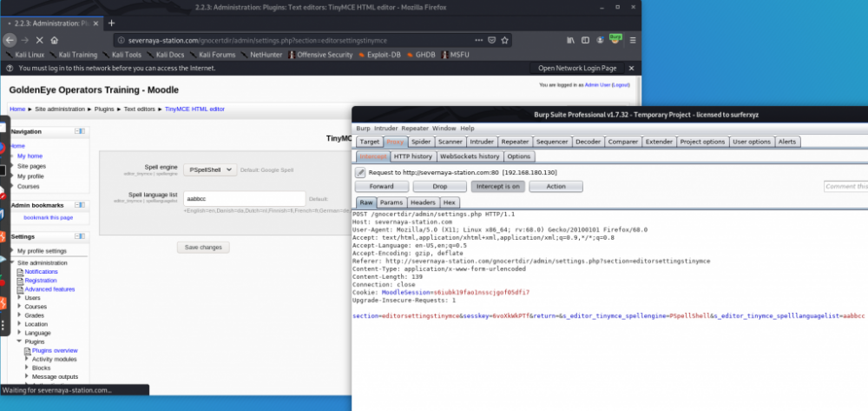This screenshot has height=411, width=868.
Task: Dock the Settings block
Action: [x=82, y=236]
